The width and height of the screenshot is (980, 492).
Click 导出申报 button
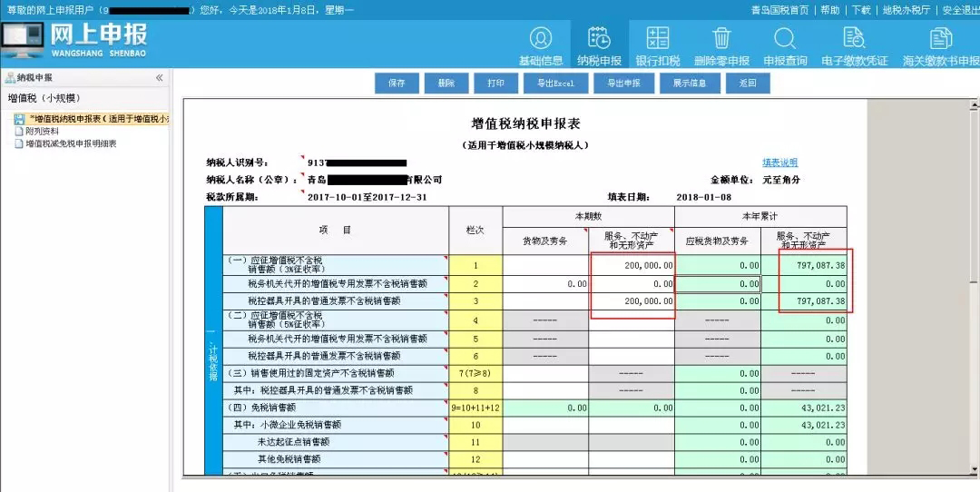point(623,84)
